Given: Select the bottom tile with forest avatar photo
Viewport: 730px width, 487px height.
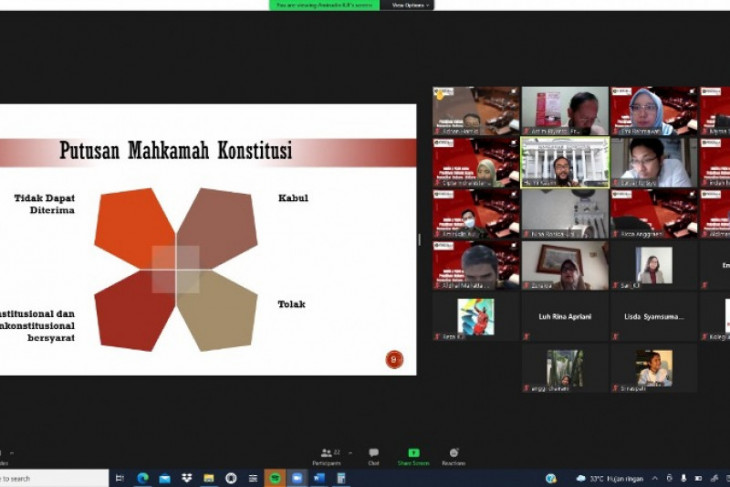Looking at the screenshot, I should (x=565, y=368).
